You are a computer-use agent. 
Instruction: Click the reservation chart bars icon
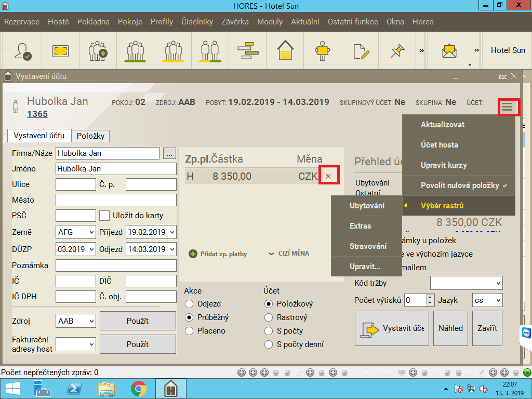click(248, 50)
